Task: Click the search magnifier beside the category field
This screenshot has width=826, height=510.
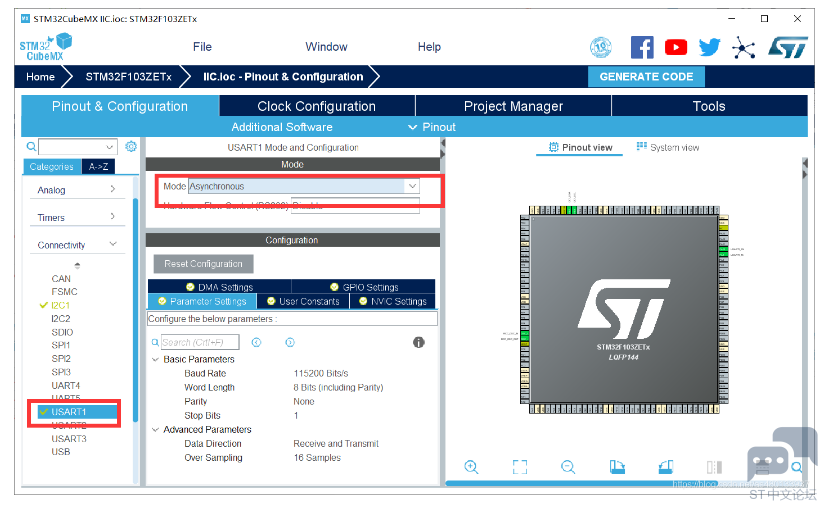Action: coord(31,146)
